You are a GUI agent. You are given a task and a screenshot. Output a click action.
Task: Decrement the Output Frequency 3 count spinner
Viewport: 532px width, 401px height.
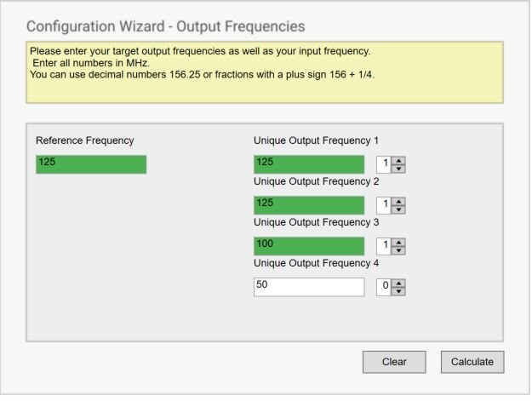tap(398, 250)
